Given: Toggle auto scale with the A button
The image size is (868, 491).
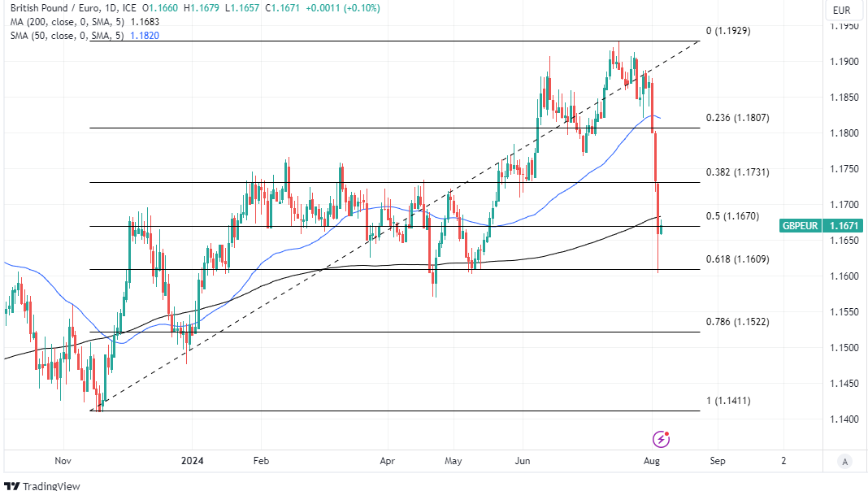Looking at the screenshot, I should [845, 462].
